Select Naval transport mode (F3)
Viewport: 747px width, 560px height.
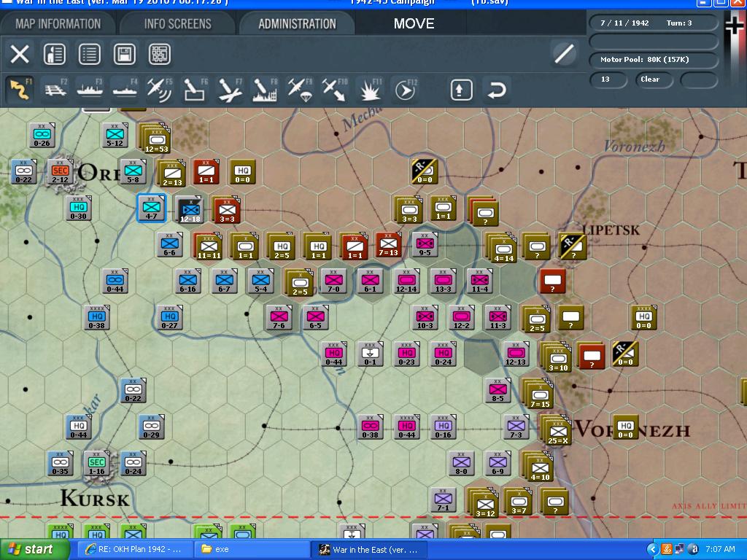[90, 90]
